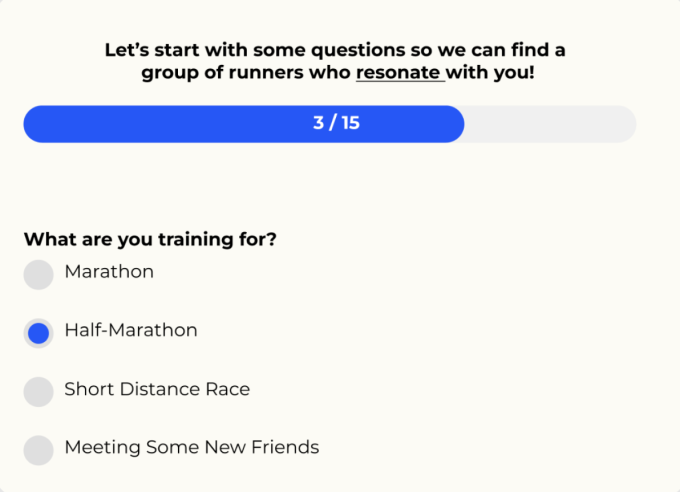Choose the Short Distance Race radio button
680x492 pixels.
[x=38, y=392]
